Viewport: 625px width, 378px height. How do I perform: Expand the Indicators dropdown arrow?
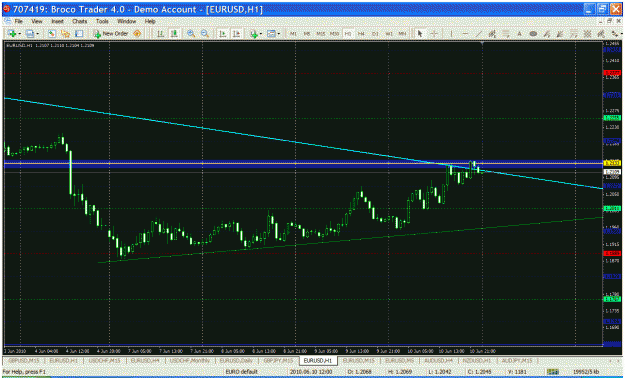[261, 34]
